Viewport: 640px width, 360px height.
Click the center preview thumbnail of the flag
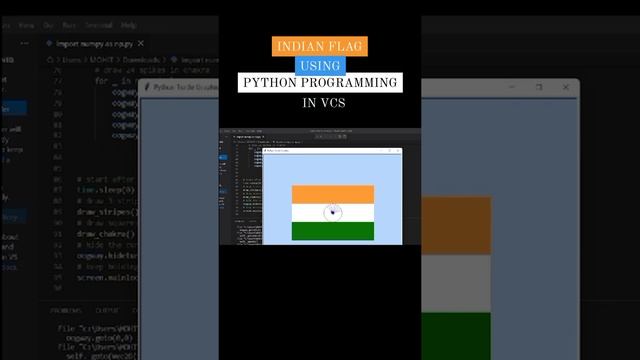[320, 187]
